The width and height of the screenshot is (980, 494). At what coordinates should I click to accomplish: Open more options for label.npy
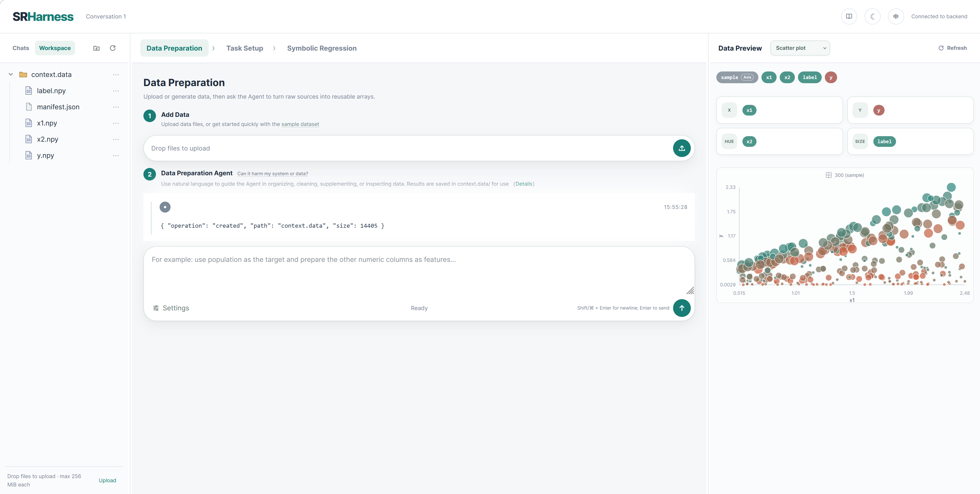point(116,91)
